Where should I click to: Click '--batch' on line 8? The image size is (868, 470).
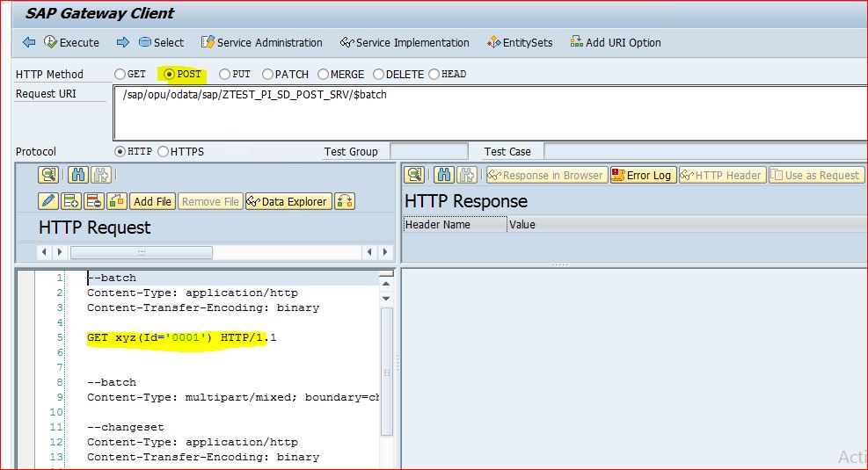pyautogui.click(x=112, y=382)
